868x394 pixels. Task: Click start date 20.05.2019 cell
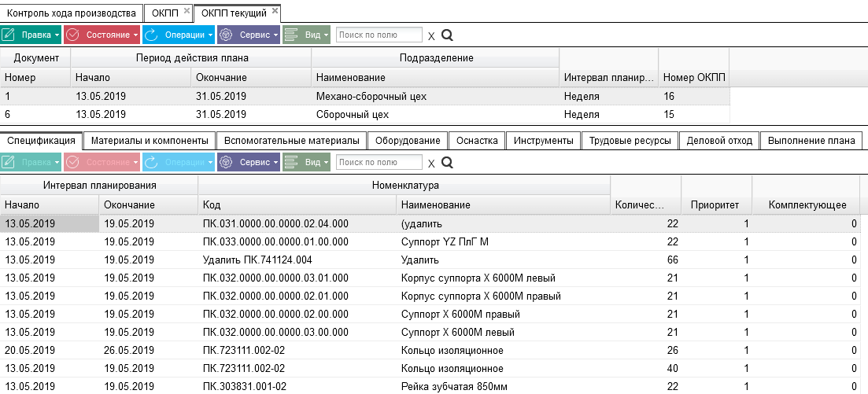tap(50, 350)
